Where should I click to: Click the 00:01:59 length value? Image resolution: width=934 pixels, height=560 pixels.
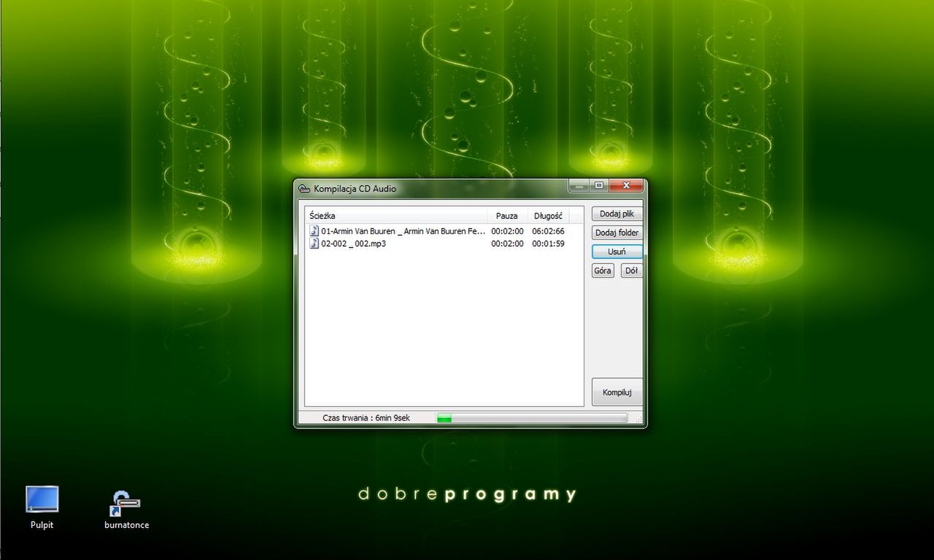pos(548,244)
